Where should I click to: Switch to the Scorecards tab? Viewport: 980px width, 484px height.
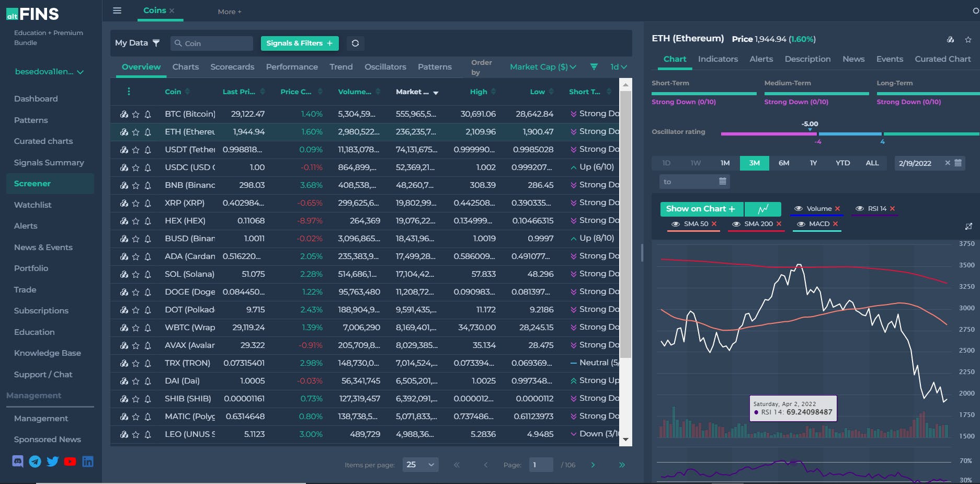[232, 67]
